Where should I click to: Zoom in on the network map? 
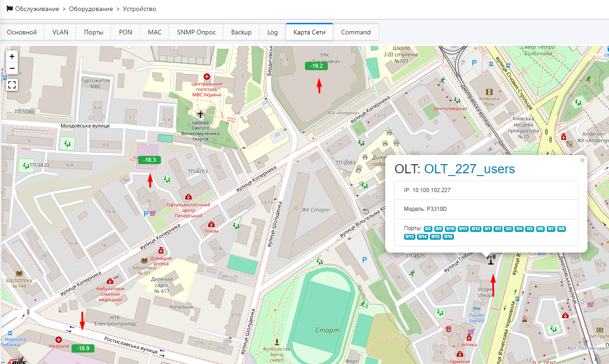tap(12, 56)
